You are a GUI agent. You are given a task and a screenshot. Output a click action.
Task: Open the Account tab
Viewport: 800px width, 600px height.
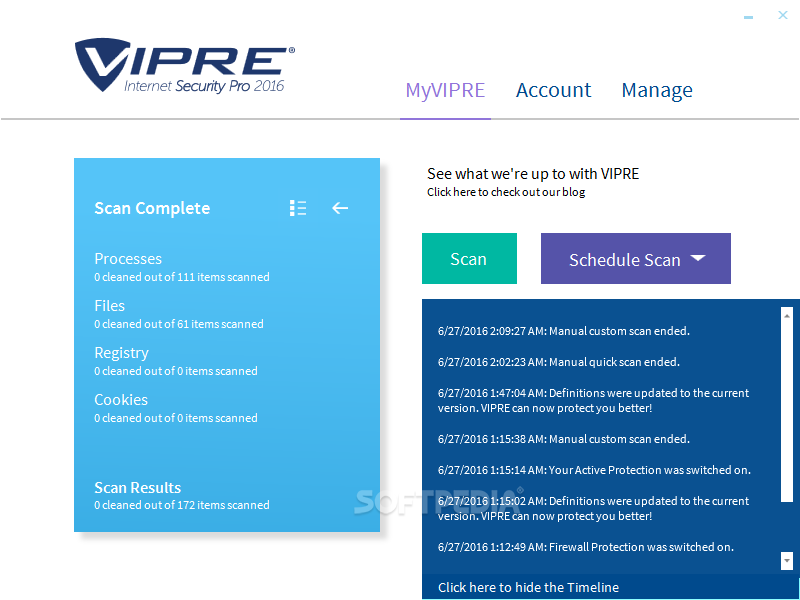554,90
